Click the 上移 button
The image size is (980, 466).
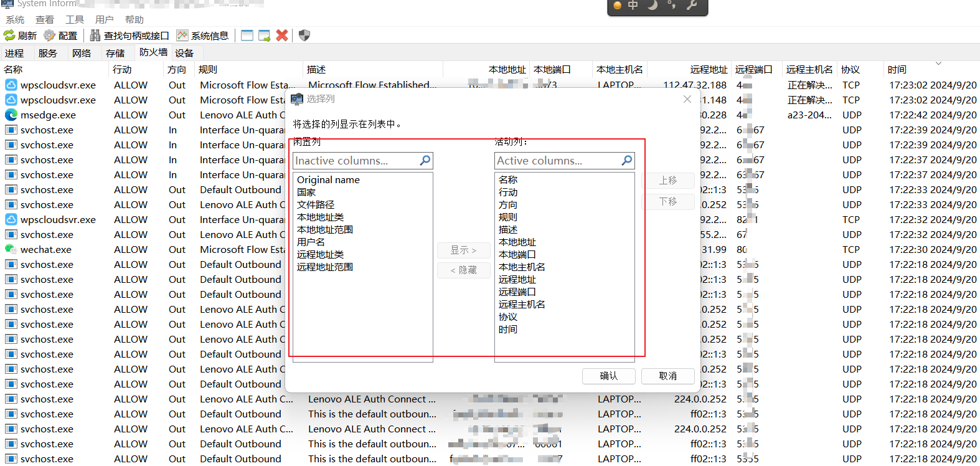click(668, 181)
